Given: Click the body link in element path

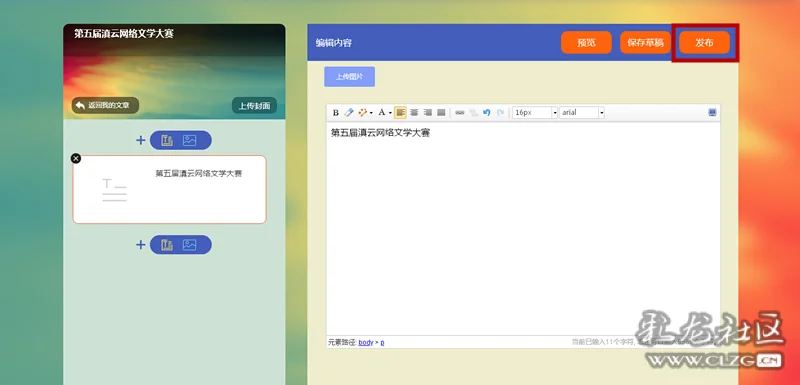Looking at the screenshot, I should [x=366, y=343].
